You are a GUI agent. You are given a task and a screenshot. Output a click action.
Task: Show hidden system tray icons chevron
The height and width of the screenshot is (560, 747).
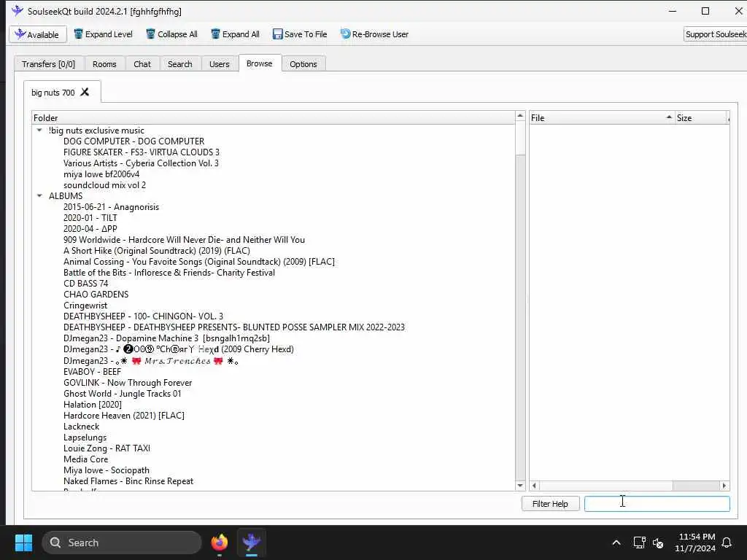coord(616,542)
